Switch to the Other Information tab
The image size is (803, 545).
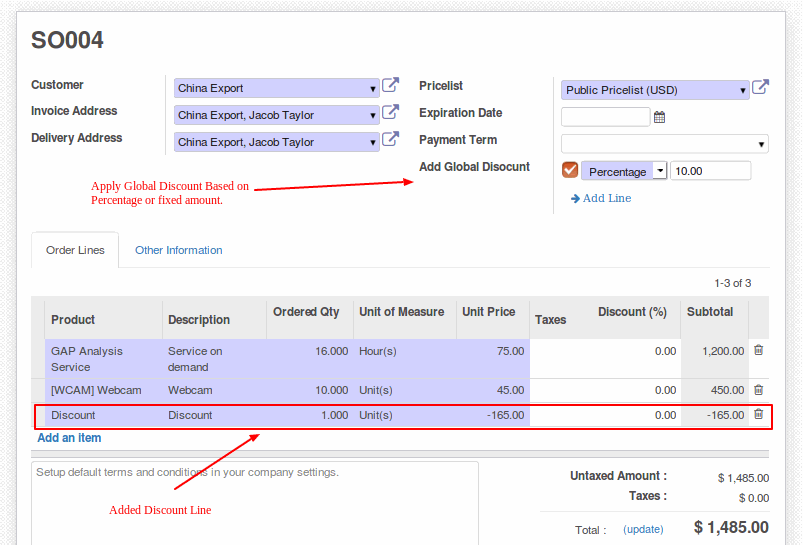coord(178,250)
